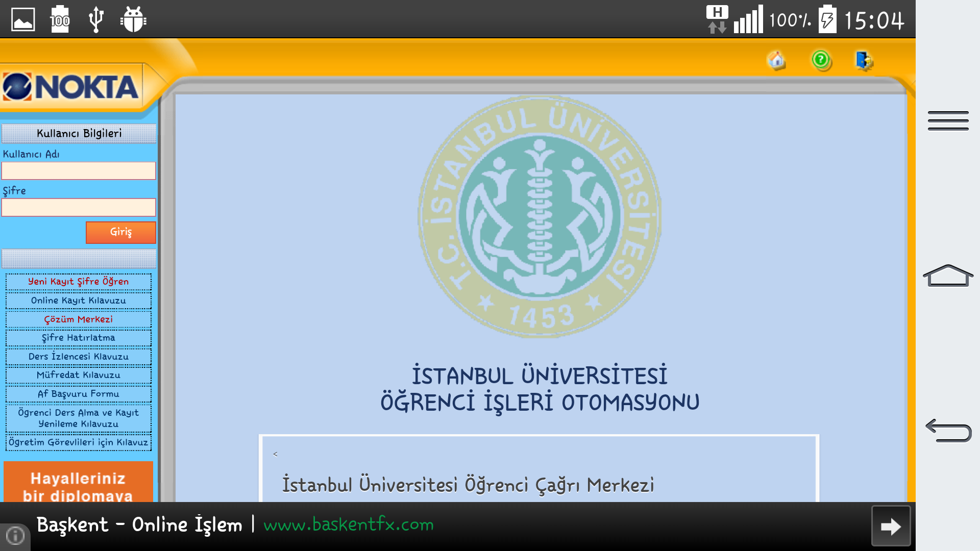Focus the Kullanıcı Adı input field

[x=79, y=171]
